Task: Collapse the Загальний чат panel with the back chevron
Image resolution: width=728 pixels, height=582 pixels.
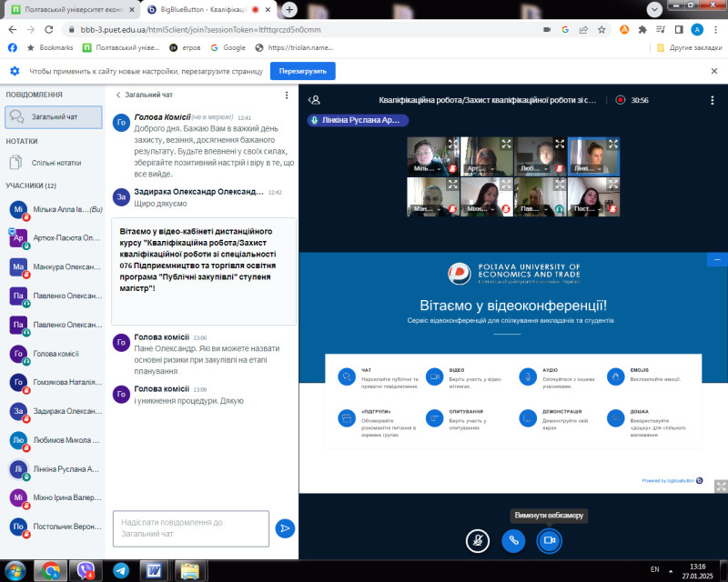Action: coord(118,95)
